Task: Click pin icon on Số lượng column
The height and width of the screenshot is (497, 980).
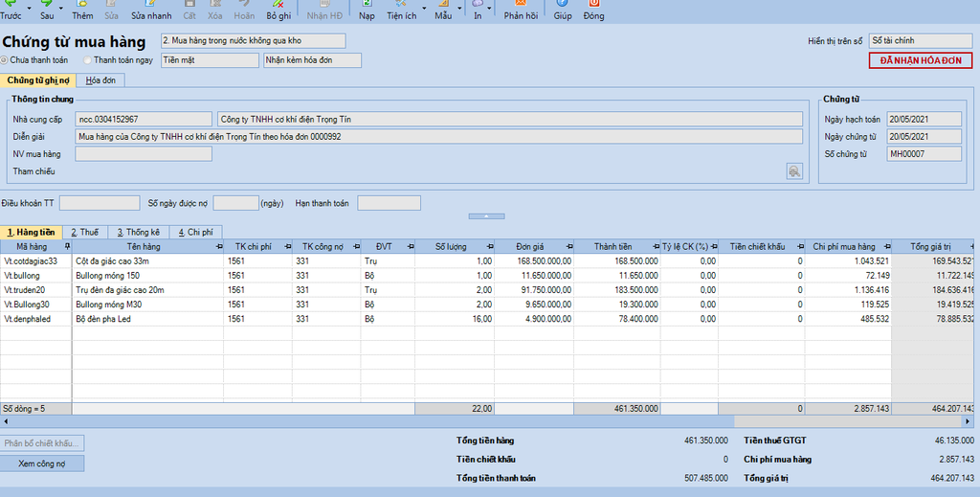Action: (x=490, y=247)
